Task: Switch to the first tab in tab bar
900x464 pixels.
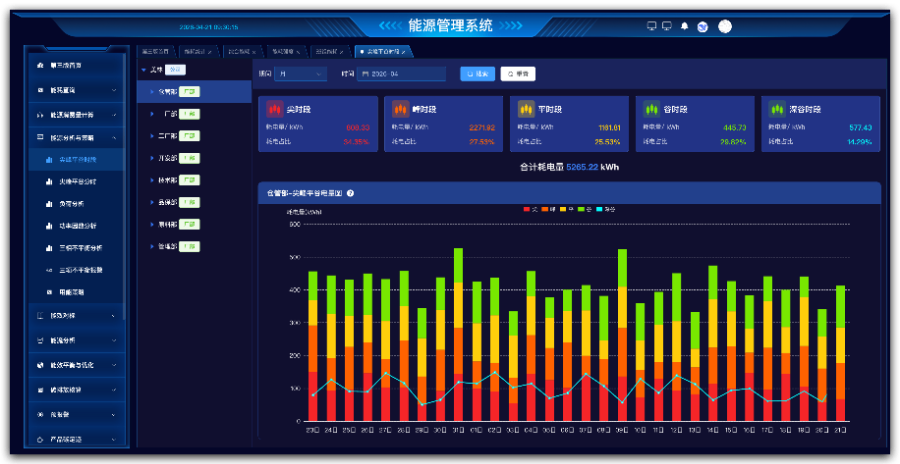Action: point(154,50)
